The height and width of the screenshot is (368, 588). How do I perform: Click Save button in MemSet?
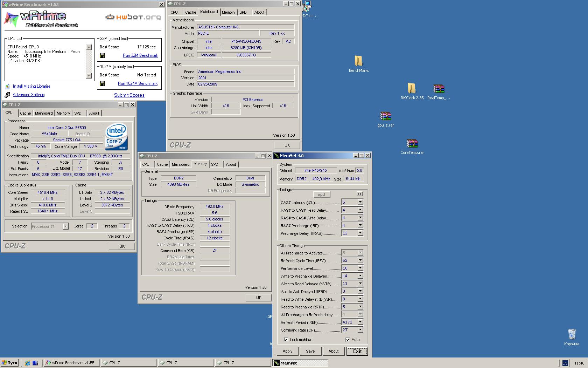pos(310,351)
